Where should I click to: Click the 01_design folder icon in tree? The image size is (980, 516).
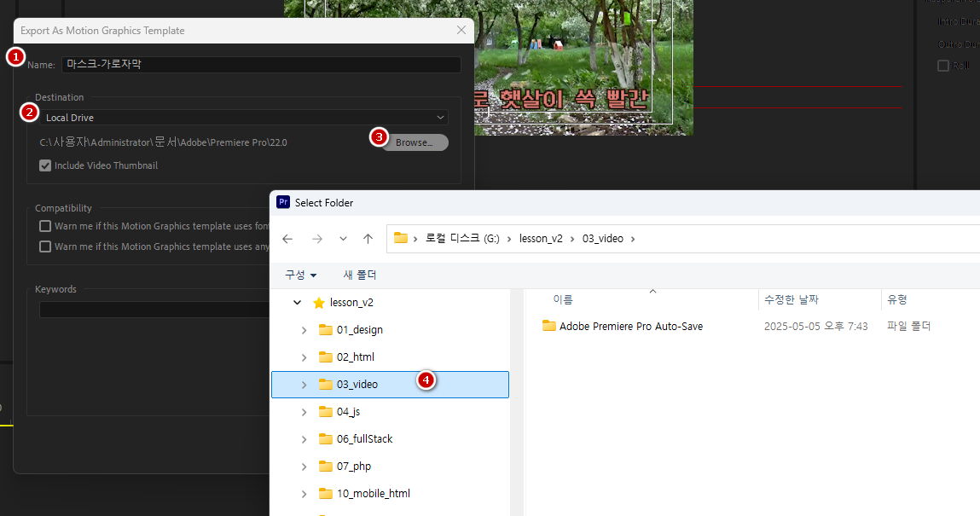[325, 330]
